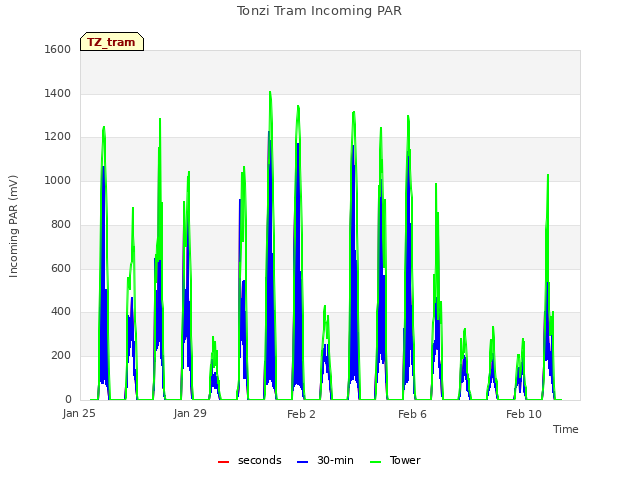The image size is (640, 480).
Task: Click the chart title Tonzi Tram Incoming PAR
Action: [x=319, y=11]
